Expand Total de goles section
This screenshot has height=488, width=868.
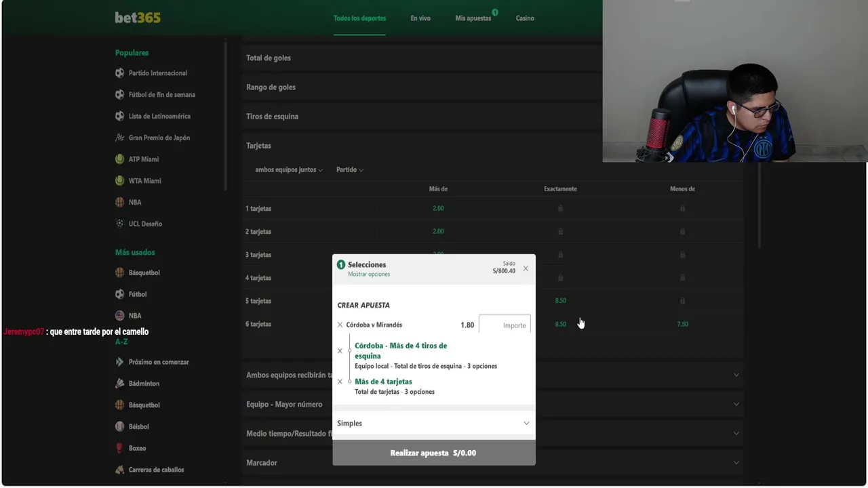[422, 58]
